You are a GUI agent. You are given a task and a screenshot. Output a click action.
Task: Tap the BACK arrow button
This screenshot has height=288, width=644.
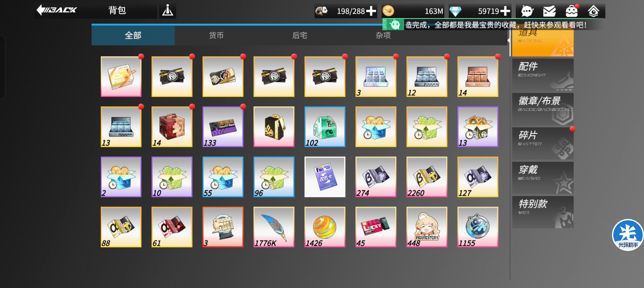click(57, 10)
